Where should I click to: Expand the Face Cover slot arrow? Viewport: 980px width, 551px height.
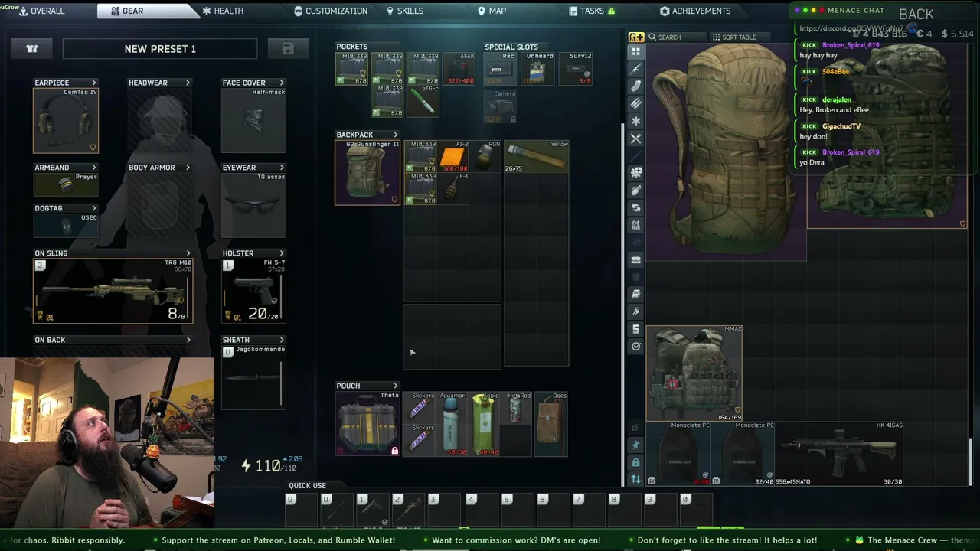coord(282,83)
